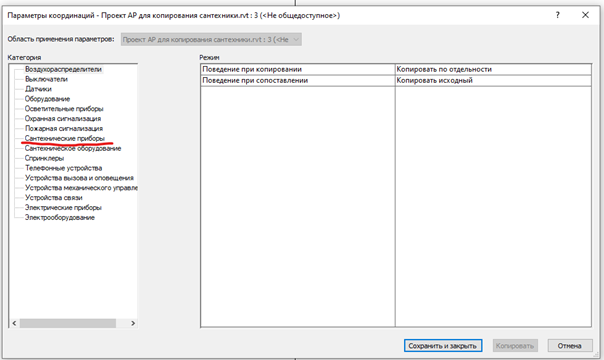Click the disabled Копировать button
The image size is (604, 360).
515,346
